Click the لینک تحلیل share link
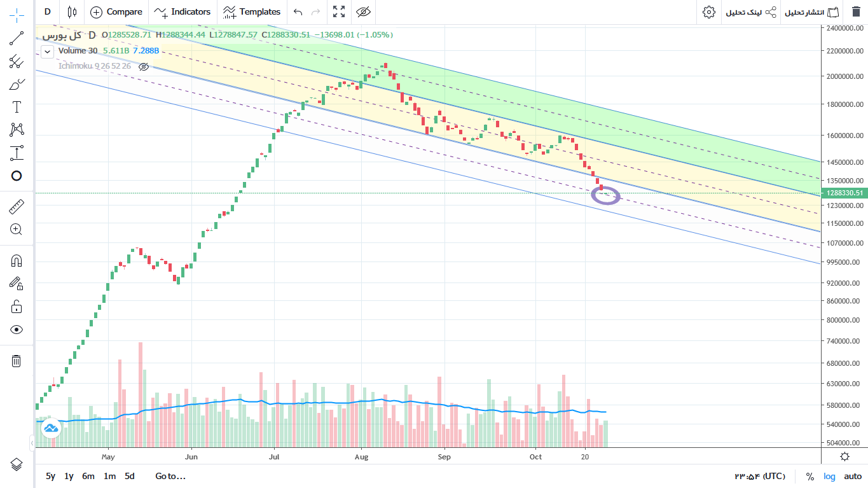Image resolution: width=868 pixels, height=488 pixels. (x=751, y=12)
